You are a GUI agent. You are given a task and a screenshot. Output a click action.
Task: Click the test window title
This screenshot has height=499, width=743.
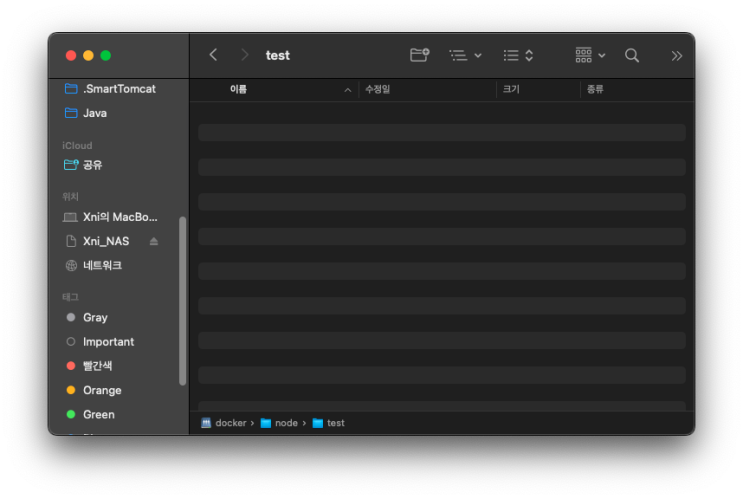278,55
